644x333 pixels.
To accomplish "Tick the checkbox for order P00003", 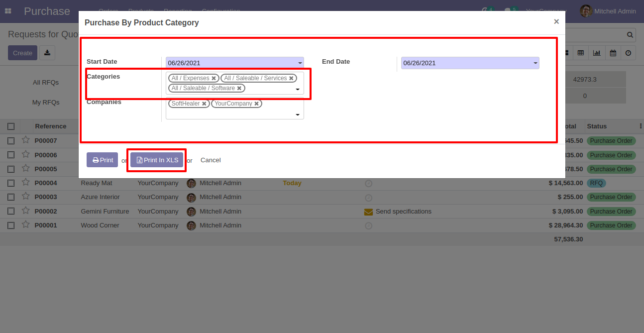I will coord(11,197).
